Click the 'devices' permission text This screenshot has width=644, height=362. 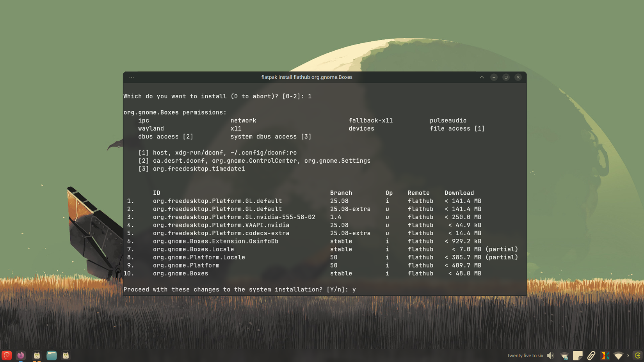(x=361, y=129)
